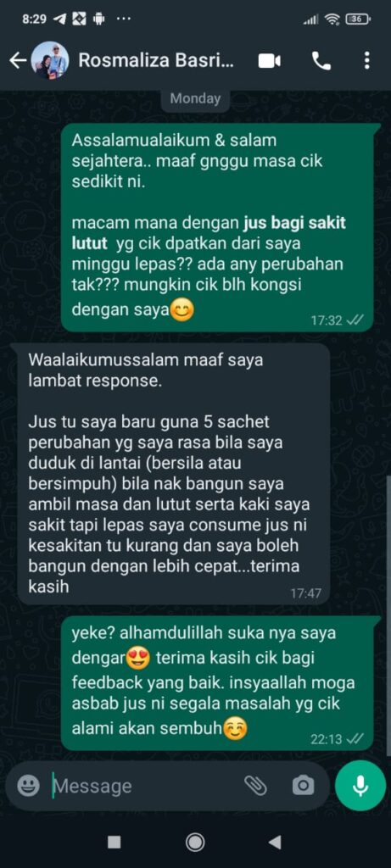This screenshot has width=391, height=868.
Task: Tap the green microphone voice message button
Action: coord(360,785)
